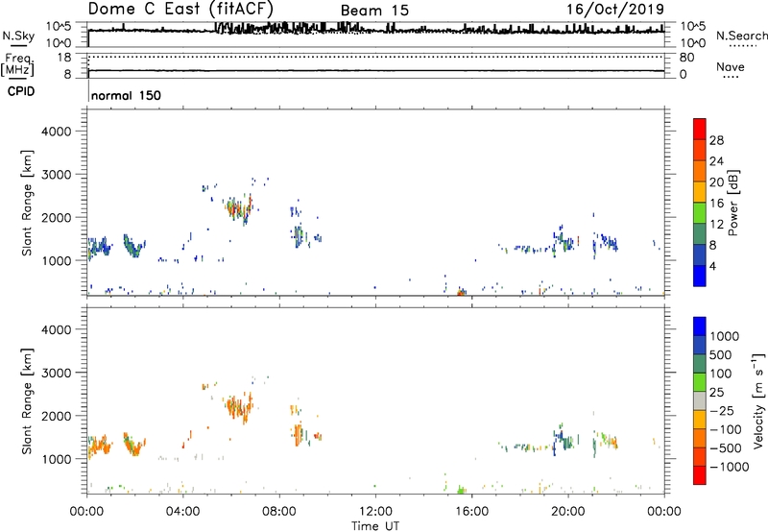Image resolution: width=768 pixels, height=532 pixels.
Task: Select the "100" value on Velocity colorbar
Action: (721, 374)
